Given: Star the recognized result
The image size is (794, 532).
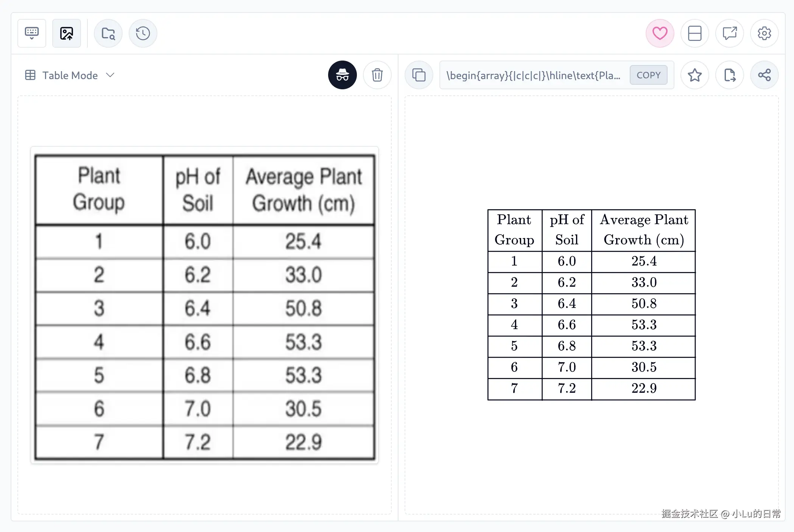Looking at the screenshot, I should coord(694,75).
